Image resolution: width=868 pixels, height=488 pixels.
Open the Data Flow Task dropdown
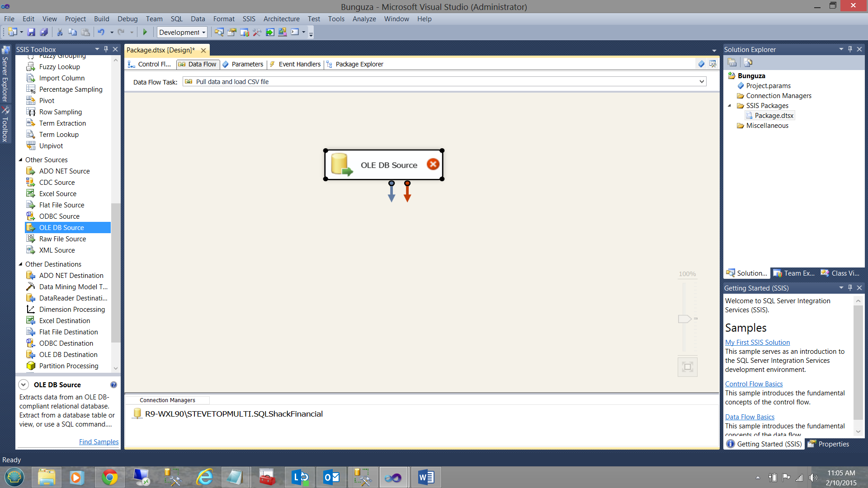click(x=702, y=82)
